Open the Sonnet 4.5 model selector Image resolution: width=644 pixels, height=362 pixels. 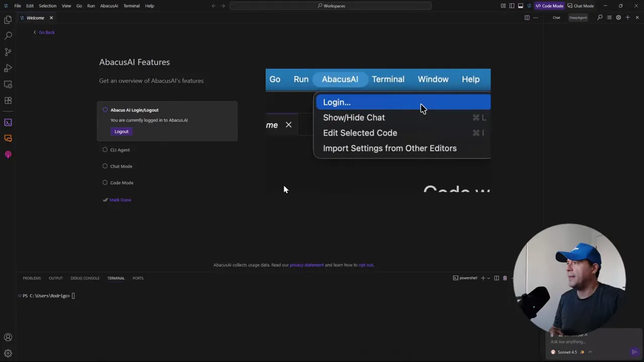pyautogui.click(x=567, y=352)
